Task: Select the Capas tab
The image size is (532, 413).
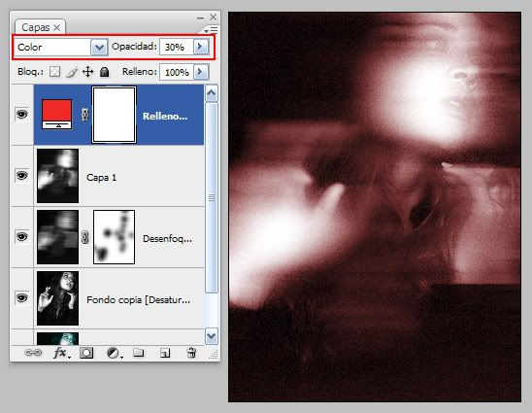Action: click(x=40, y=27)
